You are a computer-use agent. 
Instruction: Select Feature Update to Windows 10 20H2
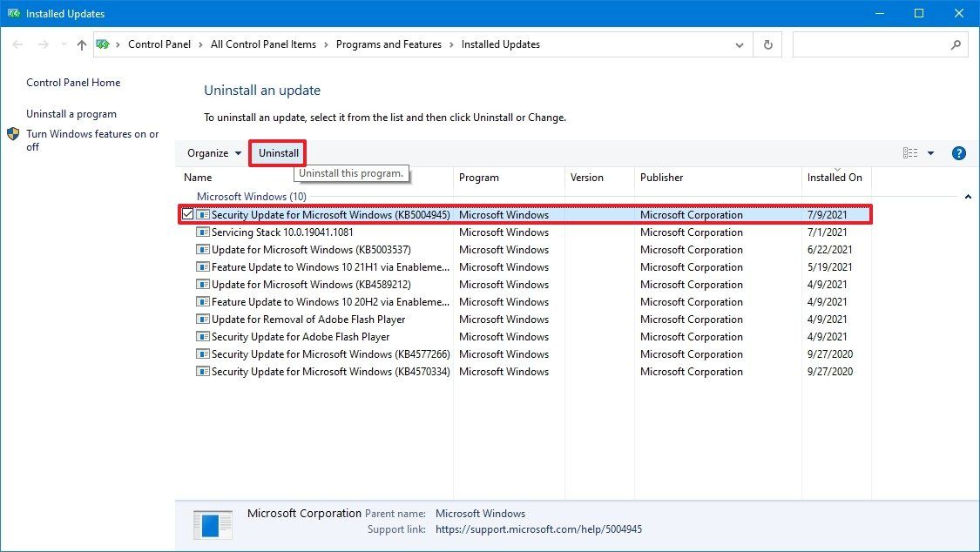524,301
